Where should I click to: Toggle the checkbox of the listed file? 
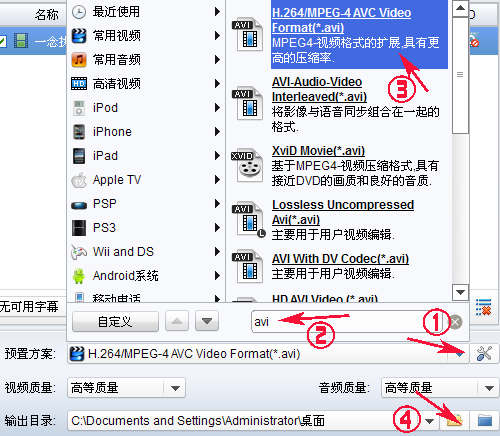tap(3, 42)
